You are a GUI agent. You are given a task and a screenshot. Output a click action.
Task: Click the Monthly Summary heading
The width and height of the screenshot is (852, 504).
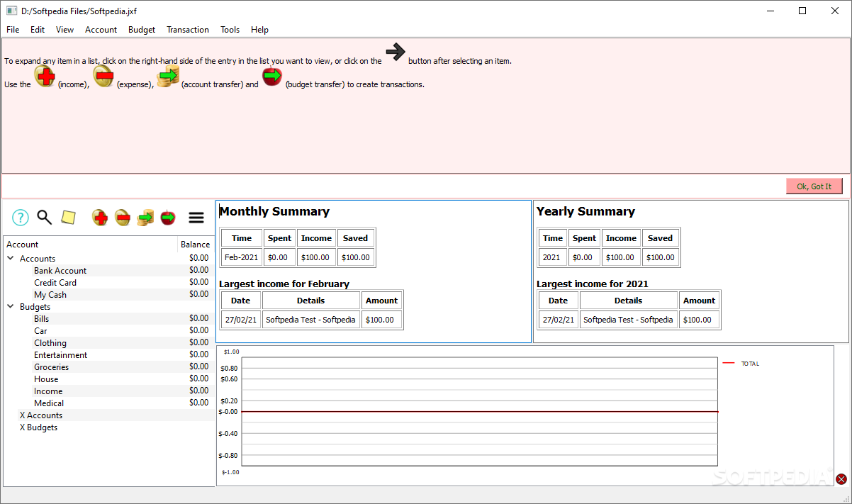(x=274, y=211)
